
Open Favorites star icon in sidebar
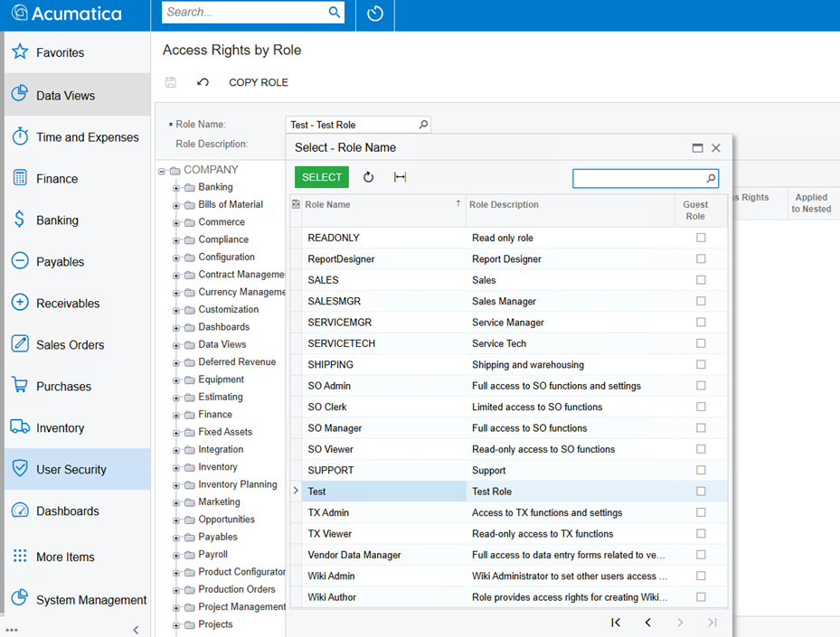(x=20, y=52)
